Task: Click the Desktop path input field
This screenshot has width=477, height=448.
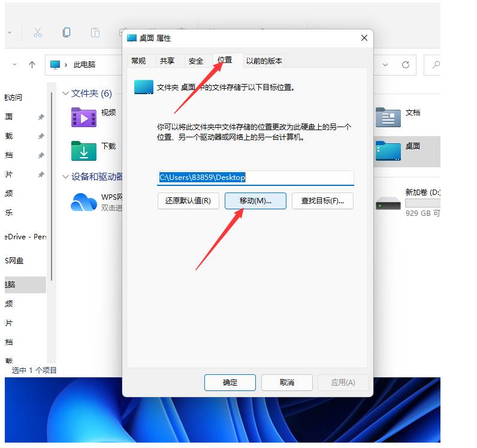Action: pyautogui.click(x=255, y=178)
